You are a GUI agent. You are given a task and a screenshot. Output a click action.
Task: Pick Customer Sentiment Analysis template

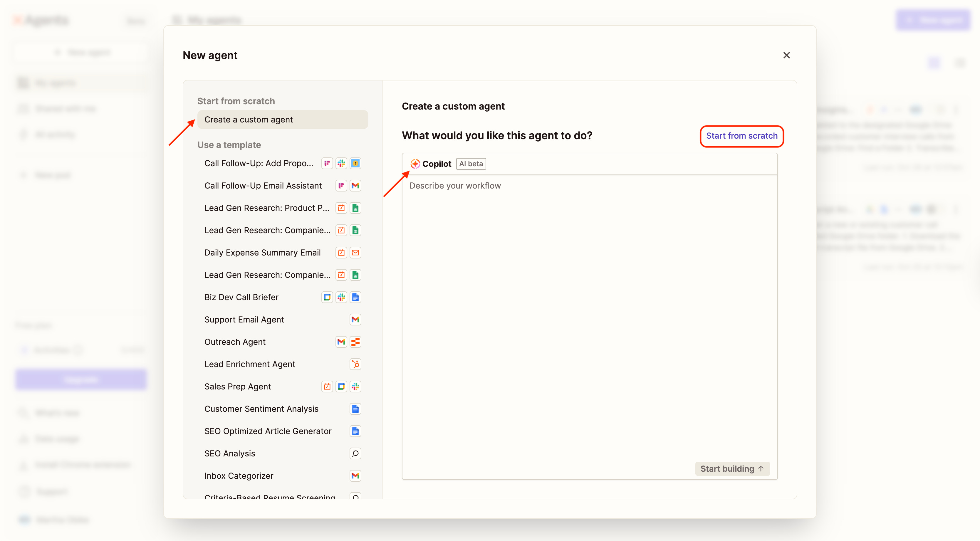click(x=283, y=409)
